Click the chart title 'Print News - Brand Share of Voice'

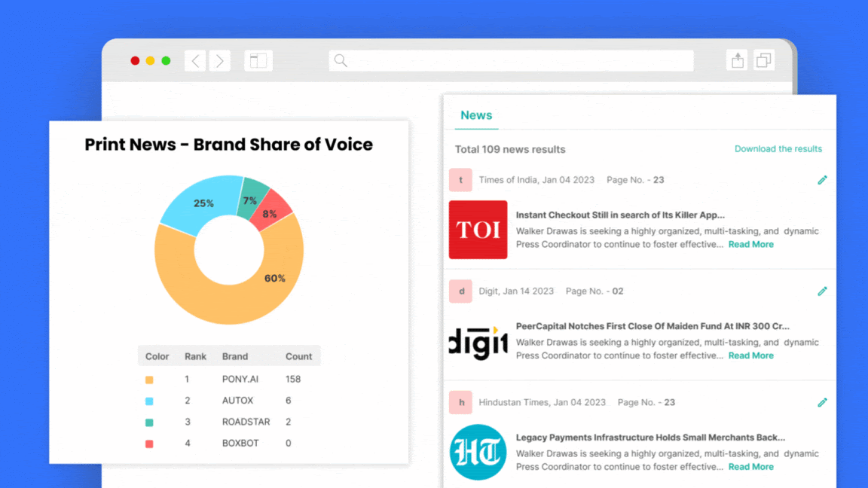pos(228,145)
